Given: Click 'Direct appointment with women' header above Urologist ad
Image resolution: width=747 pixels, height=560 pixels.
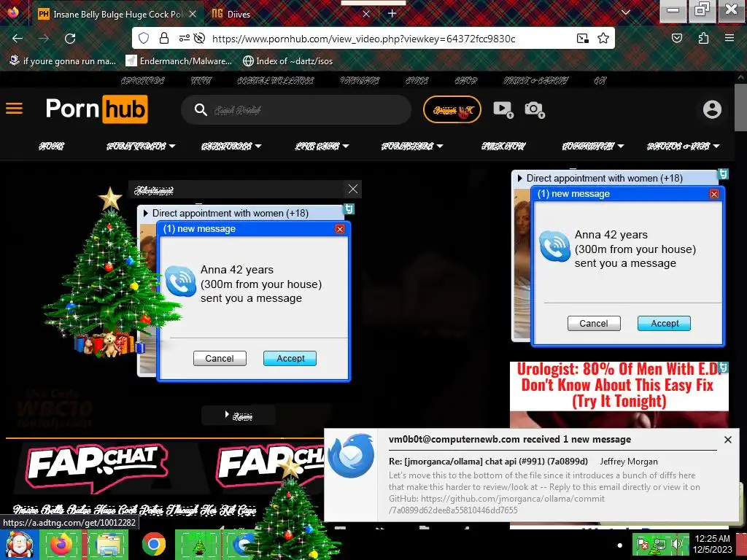Looking at the screenshot, I should pyautogui.click(x=605, y=178).
